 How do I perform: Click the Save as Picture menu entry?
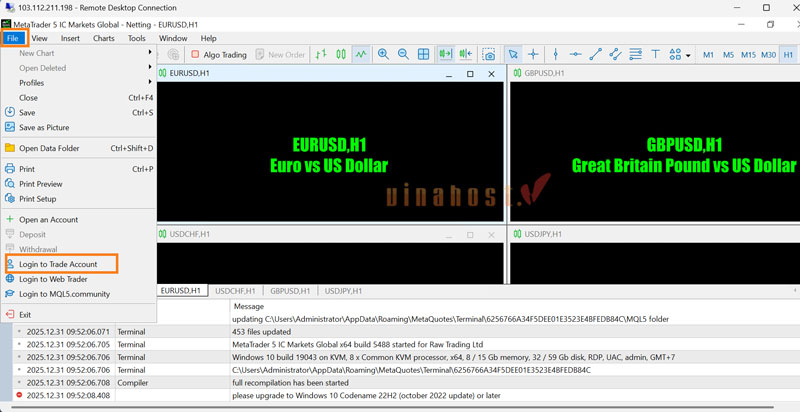pyautogui.click(x=44, y=128)
